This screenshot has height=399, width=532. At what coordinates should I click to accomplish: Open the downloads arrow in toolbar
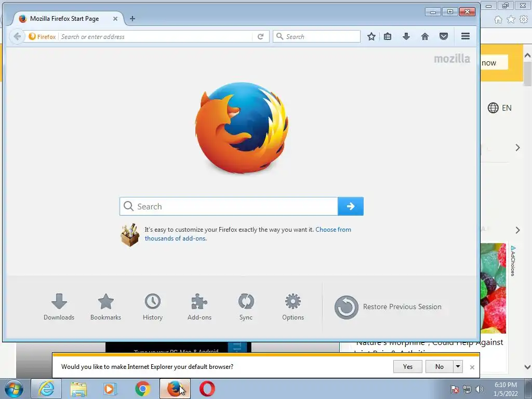[x=406, y=36]
